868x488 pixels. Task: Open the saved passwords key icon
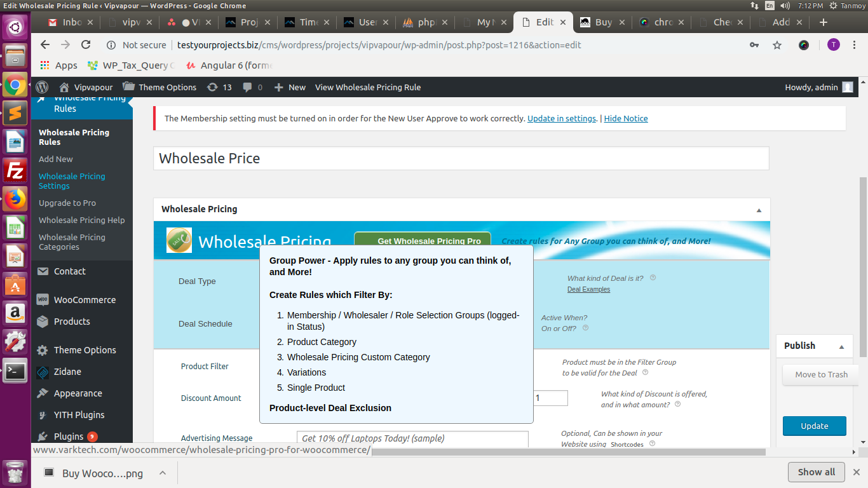pyautogui.click(x=754, y=45)
